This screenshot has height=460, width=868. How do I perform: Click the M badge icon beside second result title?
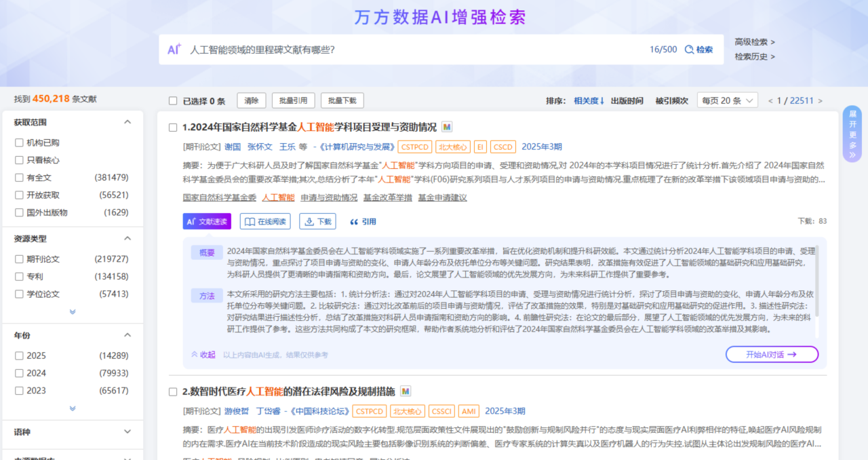coord(405,391)
